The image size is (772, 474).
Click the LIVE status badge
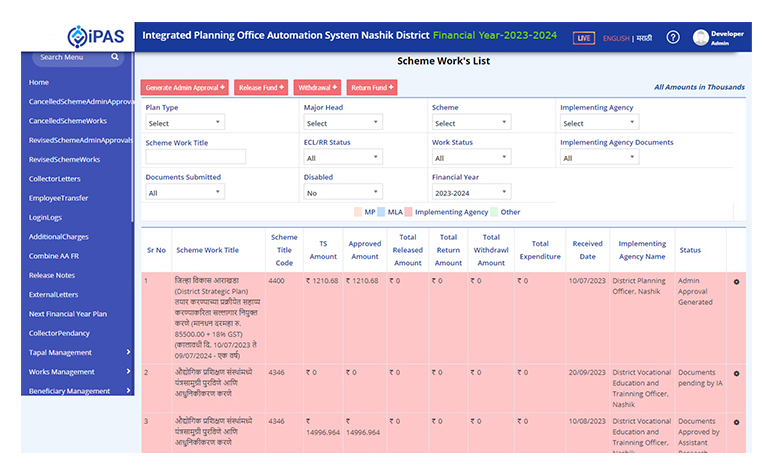point(583,38)
